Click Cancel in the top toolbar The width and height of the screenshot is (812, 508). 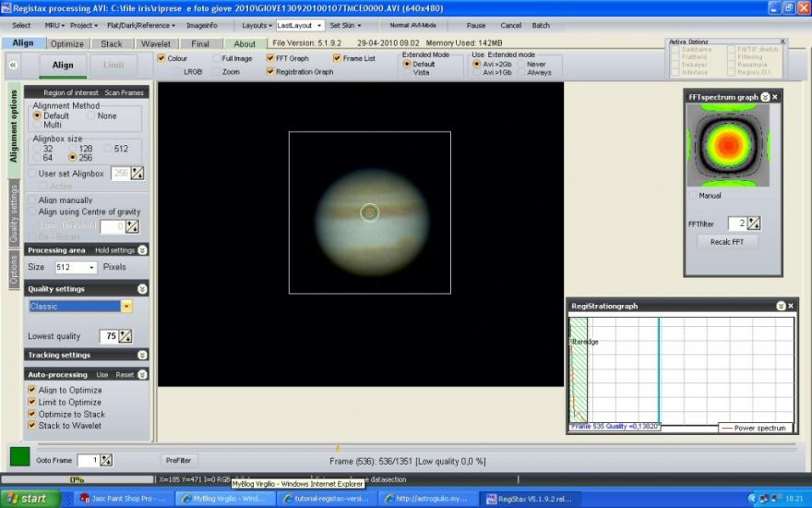(x=510, y=26)
